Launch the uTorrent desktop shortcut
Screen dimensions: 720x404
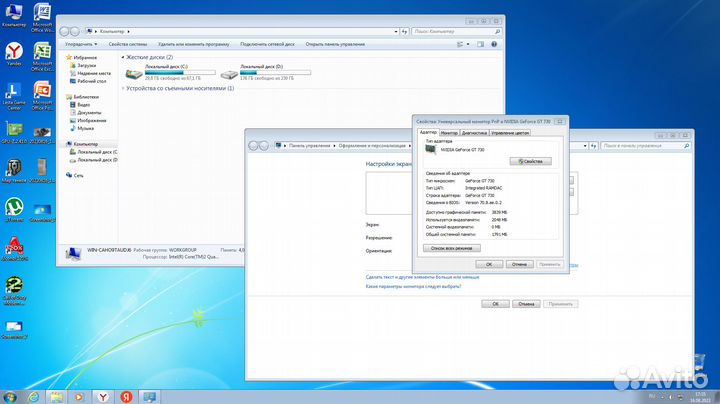(x=14, y=210)
